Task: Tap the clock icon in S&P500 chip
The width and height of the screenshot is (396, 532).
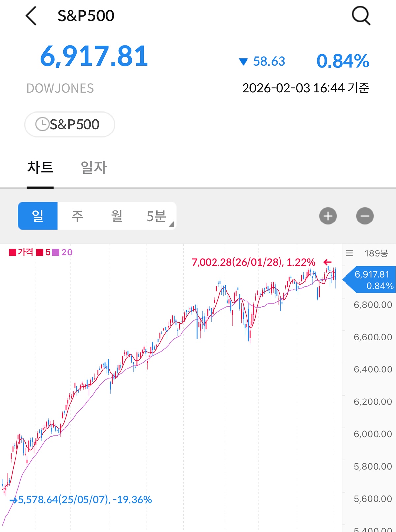Action: (42, 124)
